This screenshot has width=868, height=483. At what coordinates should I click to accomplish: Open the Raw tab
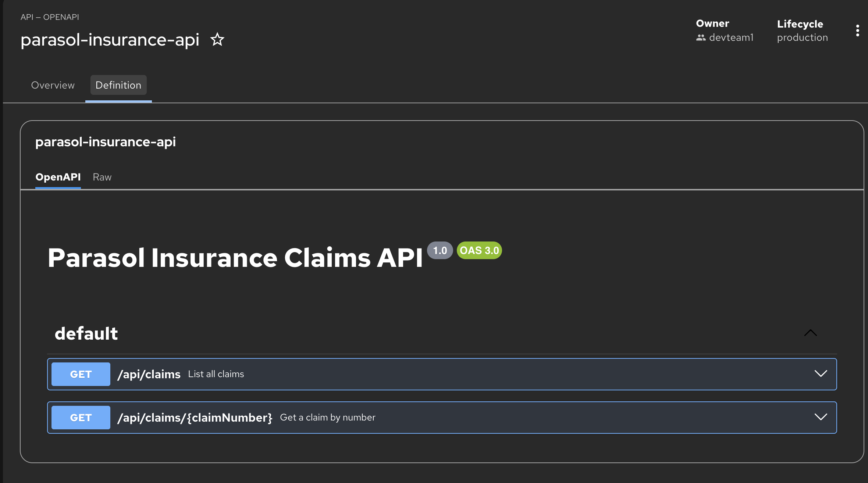(102, 177)
